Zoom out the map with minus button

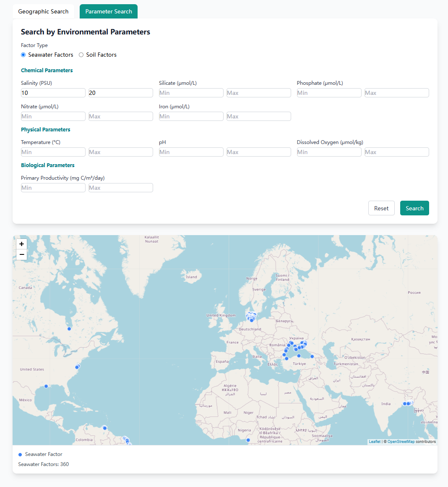pos(21,254)
